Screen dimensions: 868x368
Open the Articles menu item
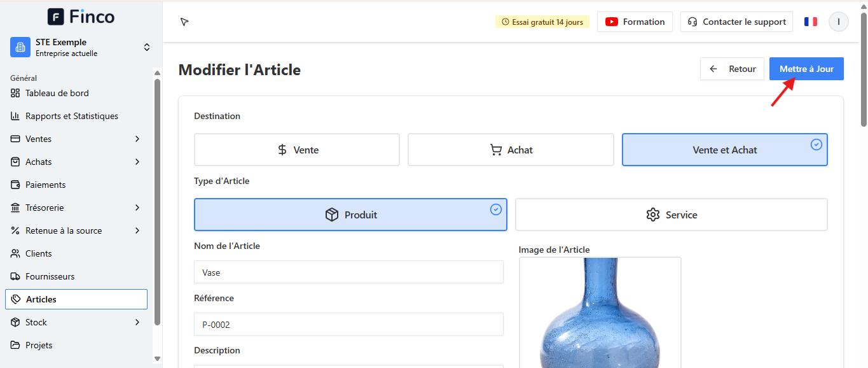click(76, 299)
